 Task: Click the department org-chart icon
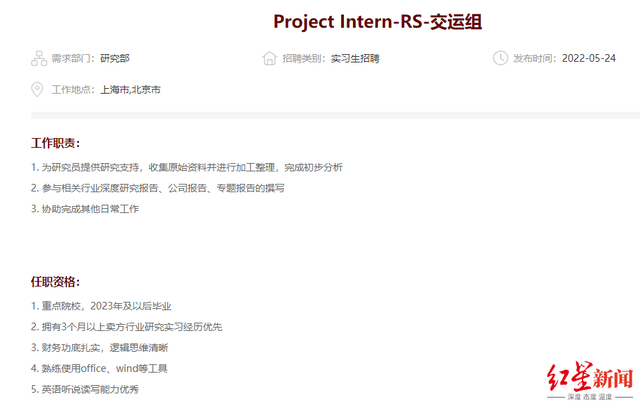[x=39, y=58]
